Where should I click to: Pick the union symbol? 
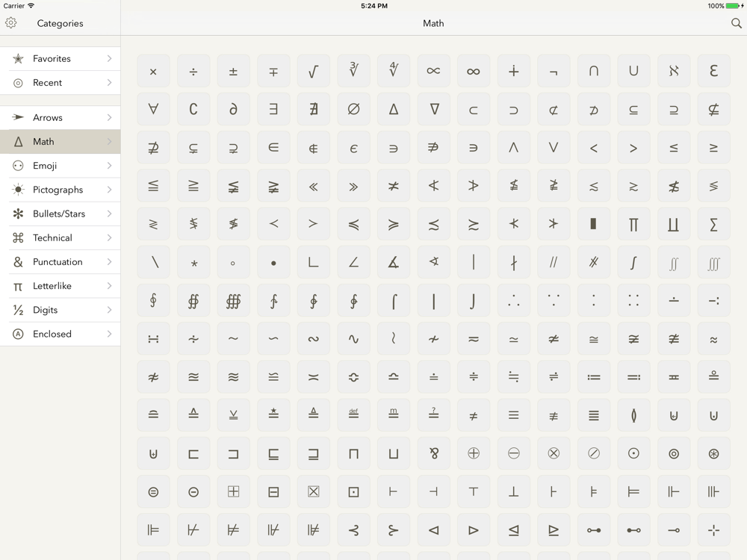tap(633, 72)
